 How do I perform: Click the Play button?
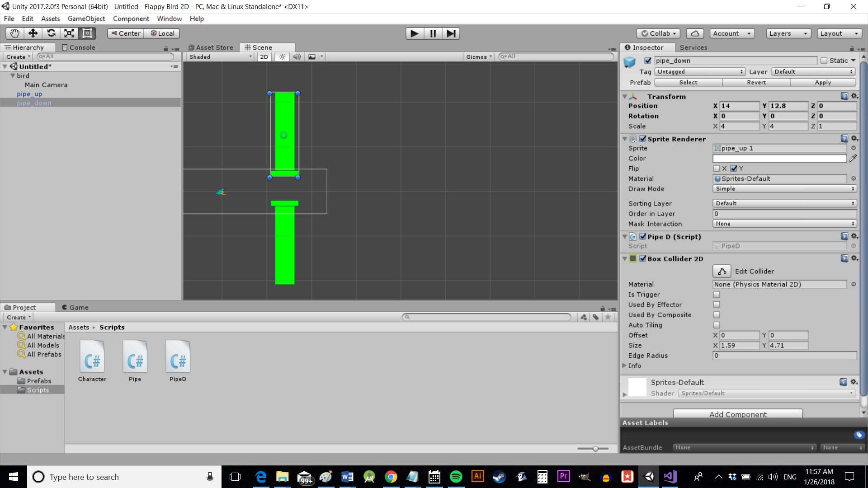coord(415,33)
